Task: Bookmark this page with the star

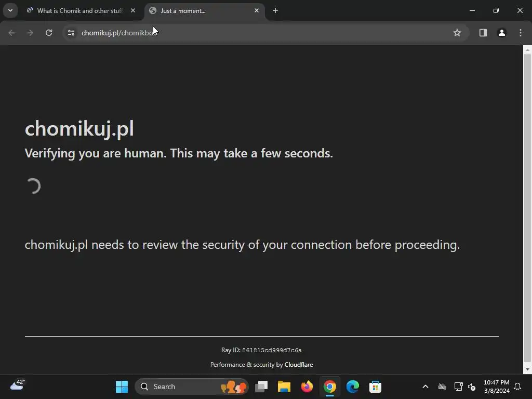Action: click(457, 33)
